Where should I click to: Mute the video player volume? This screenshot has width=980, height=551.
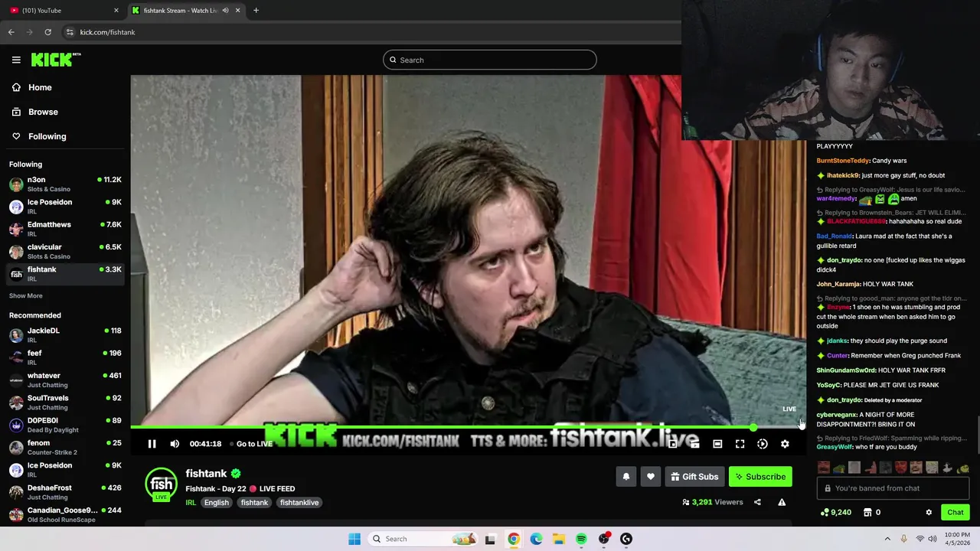[x=175, y=444]
